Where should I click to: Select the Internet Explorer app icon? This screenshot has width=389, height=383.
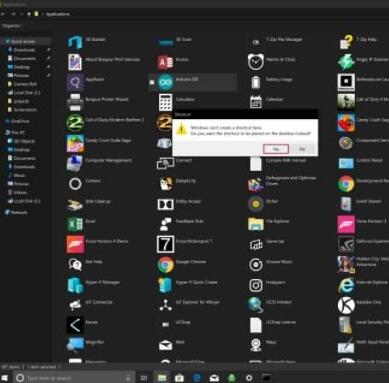(x=346, y=285)
